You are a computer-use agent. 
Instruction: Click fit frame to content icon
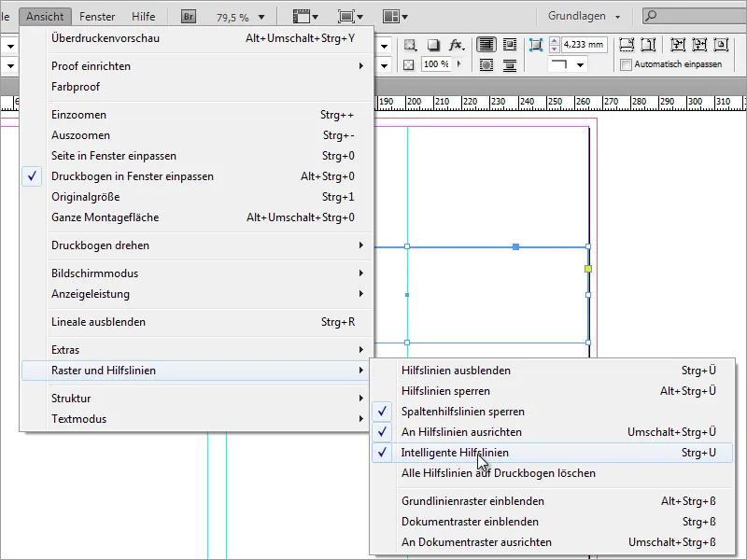point(699,45)
